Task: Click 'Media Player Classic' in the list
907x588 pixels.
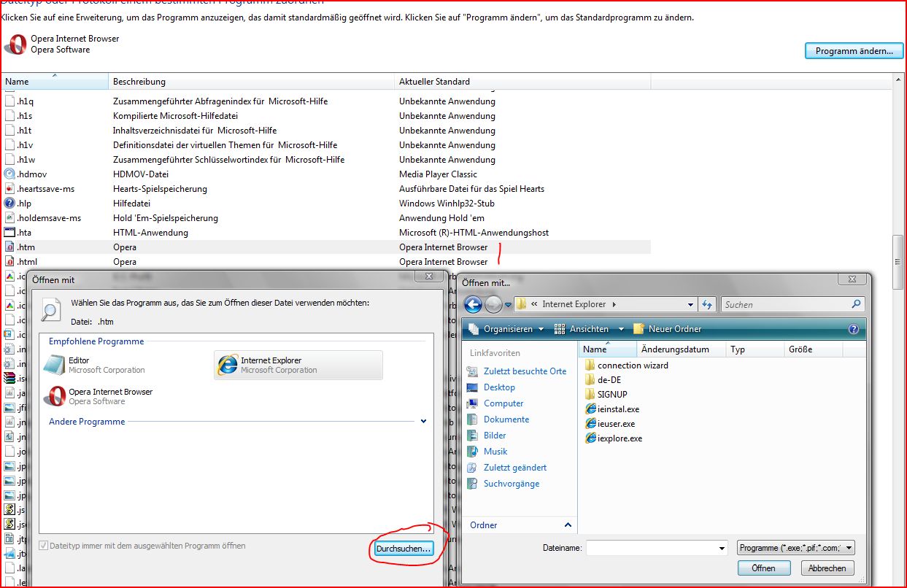Action: coord(438,174)
